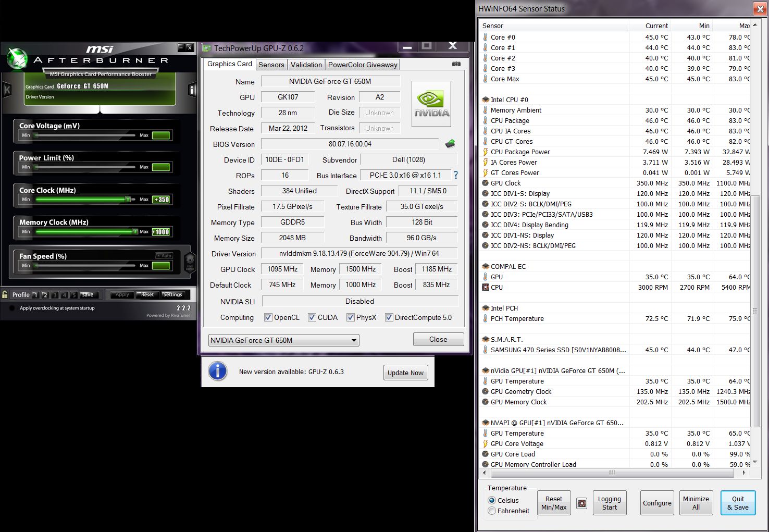Click the thermometer icon beside Core #0
769x532 pixels.
coord(486,37)
